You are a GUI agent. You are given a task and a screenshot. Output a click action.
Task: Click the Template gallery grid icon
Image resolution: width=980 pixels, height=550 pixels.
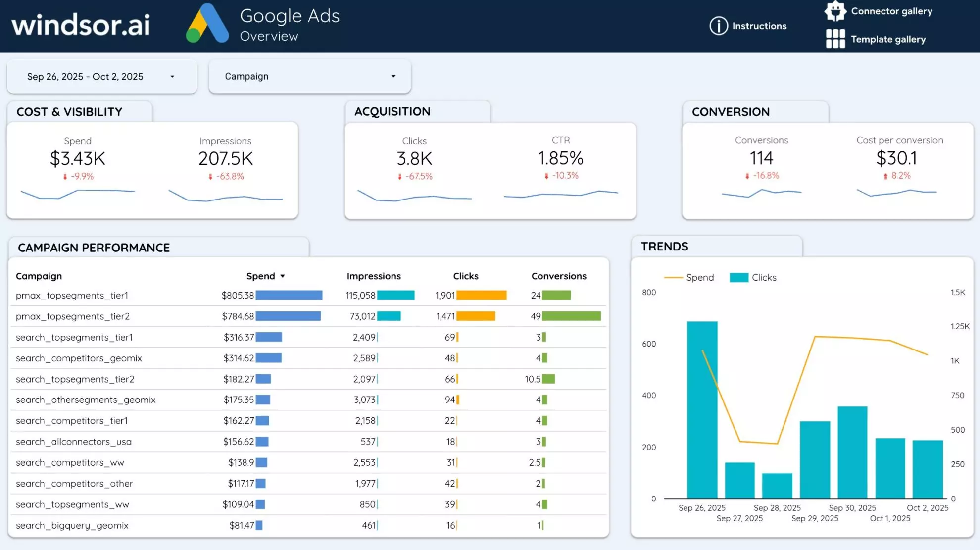point(834,39)
